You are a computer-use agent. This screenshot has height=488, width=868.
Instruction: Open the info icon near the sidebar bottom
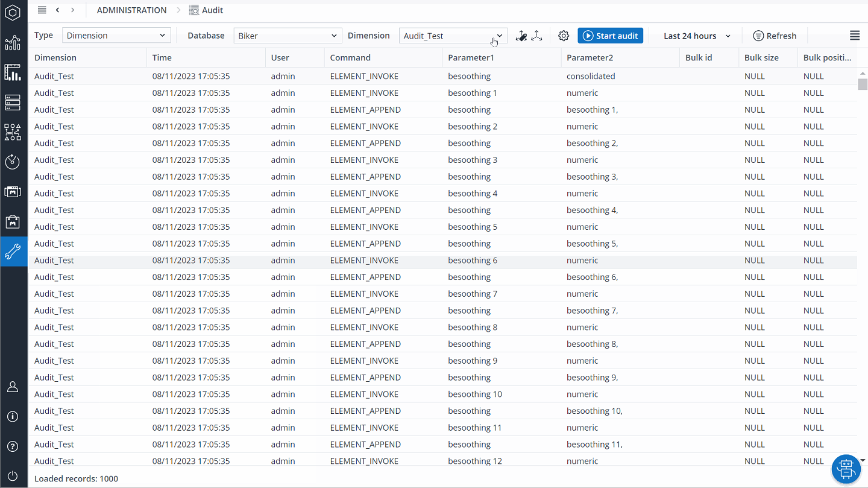(x=13, y=416)
